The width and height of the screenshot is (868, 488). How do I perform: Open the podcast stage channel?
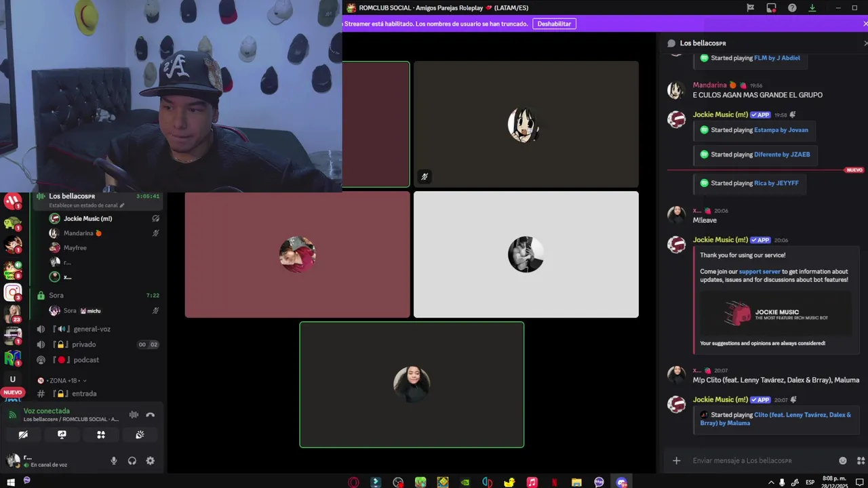point(99,360)
